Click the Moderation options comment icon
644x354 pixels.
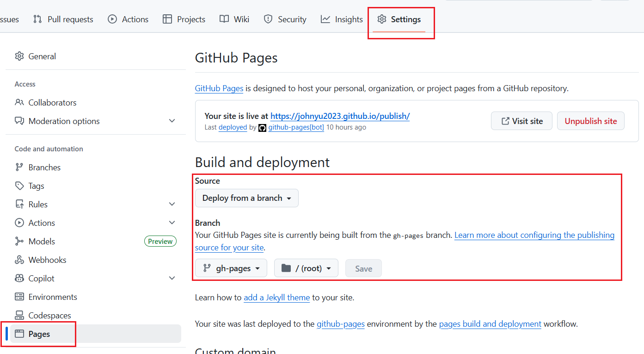click(x=19, y=121)
